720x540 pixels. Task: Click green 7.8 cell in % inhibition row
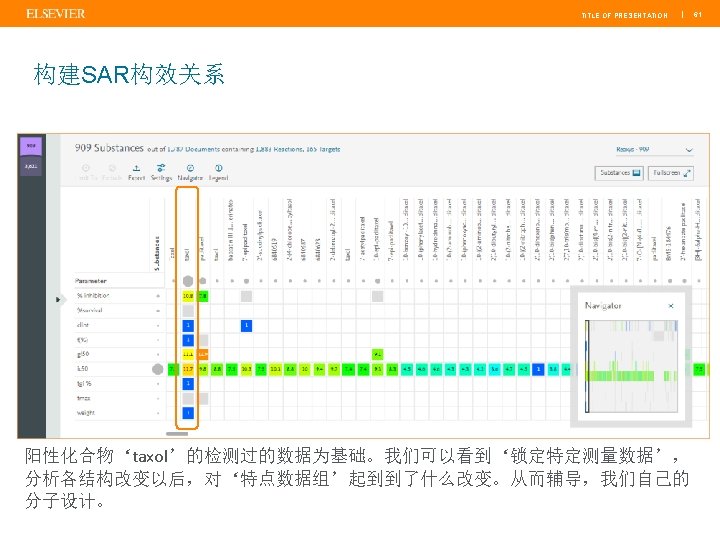pyautogui.click(x=202, y=296)
